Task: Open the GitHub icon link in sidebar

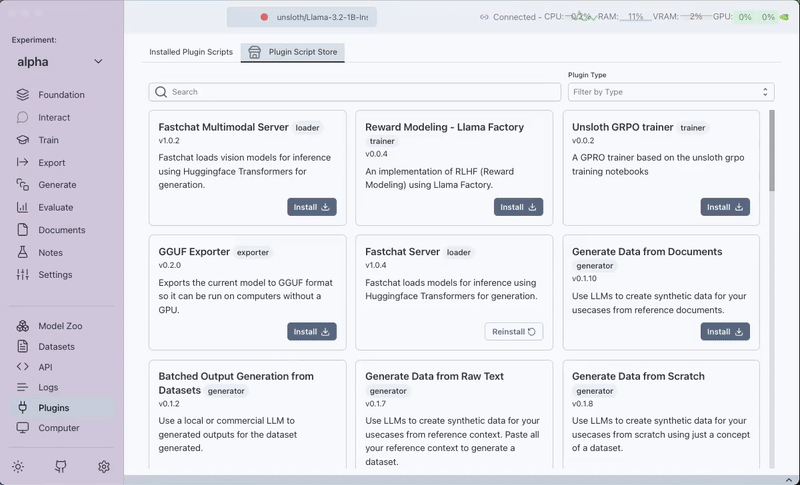Action: tap(61, 466)
